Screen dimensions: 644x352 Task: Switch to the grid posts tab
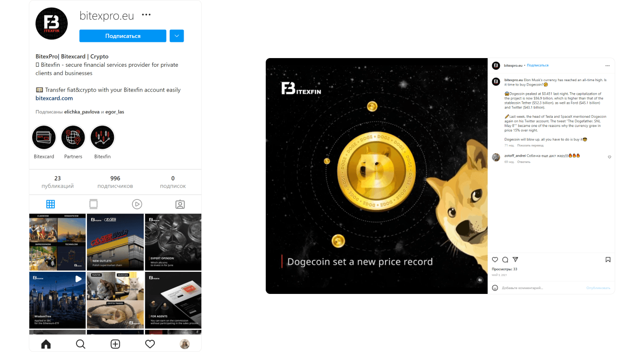[x=50, y=204]
